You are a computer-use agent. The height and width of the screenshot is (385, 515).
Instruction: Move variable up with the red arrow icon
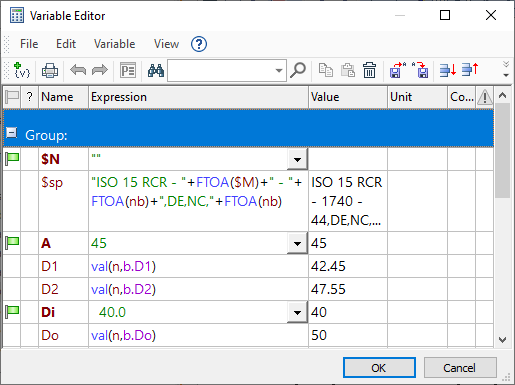[x=470, y=70]
